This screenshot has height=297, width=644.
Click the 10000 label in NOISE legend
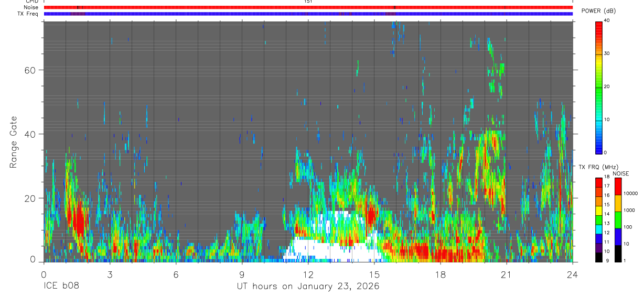[x=630, y=193]
